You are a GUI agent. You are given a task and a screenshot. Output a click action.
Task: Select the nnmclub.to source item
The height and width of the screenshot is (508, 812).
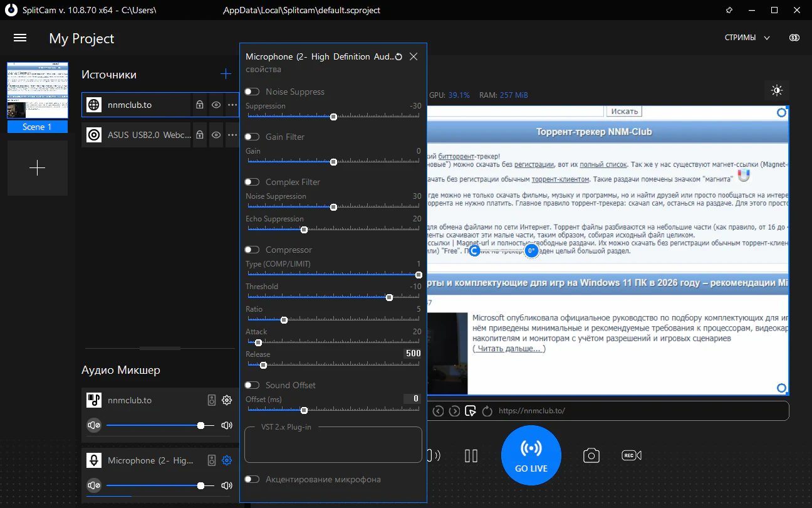pyautogui.click(x=138, y=105)
